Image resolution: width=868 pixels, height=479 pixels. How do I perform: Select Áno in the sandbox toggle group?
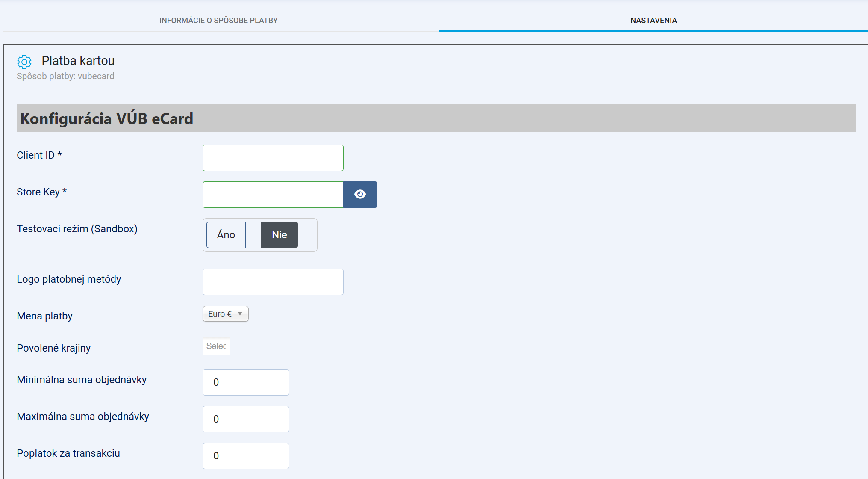coord(226,234)
